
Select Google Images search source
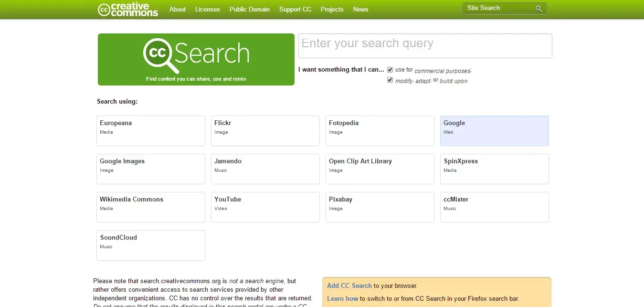coord(151,169)
